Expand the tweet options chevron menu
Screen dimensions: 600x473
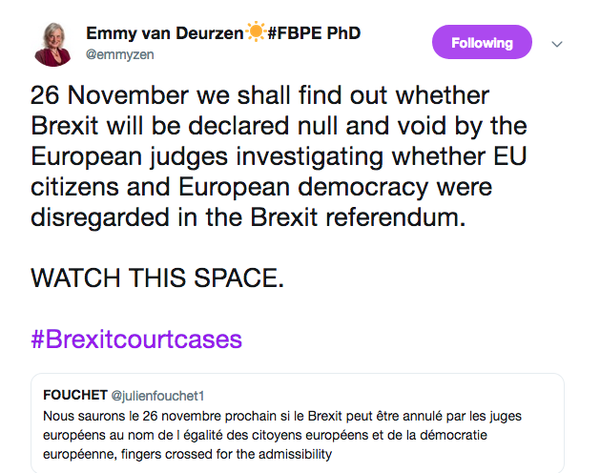point(558,44)
